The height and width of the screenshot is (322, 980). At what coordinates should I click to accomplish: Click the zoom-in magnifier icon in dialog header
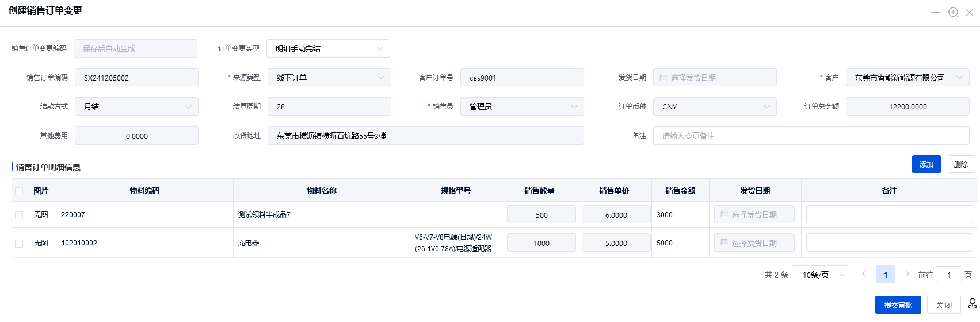954,12
